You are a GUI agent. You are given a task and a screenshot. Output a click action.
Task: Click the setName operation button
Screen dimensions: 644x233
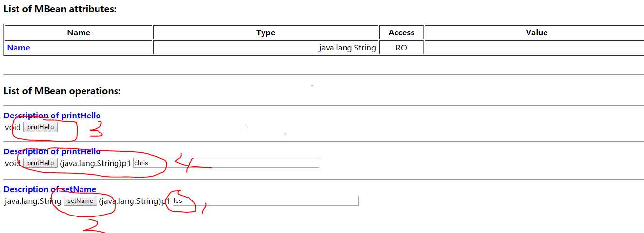80,201
